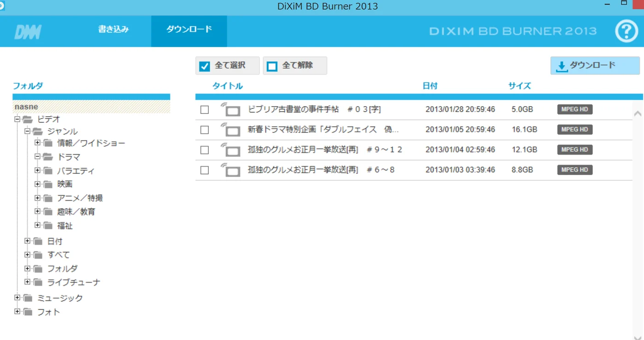Image resolution: width=644 pixels, height=340 pixels.
Task: Expand the アニメ／特撮 folder node
Action: [38, 198]
